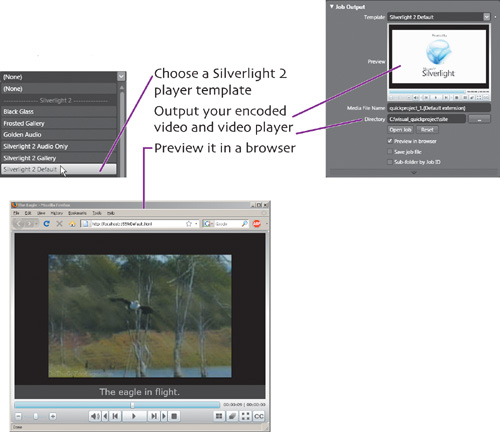Enable Sub-folder by Job ID checkbox

tap(390, 162)
